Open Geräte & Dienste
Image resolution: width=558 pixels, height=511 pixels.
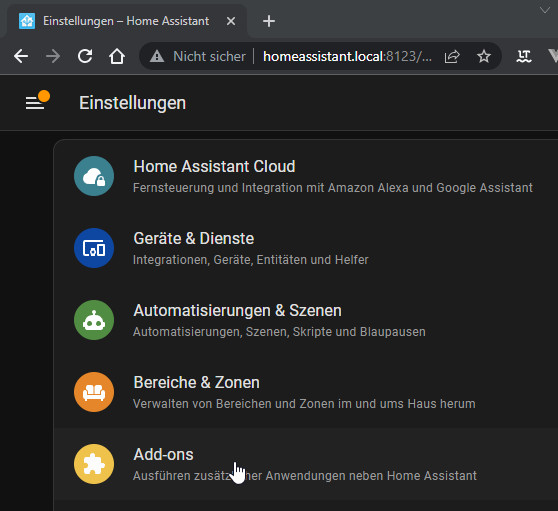[x=306, y=248]
